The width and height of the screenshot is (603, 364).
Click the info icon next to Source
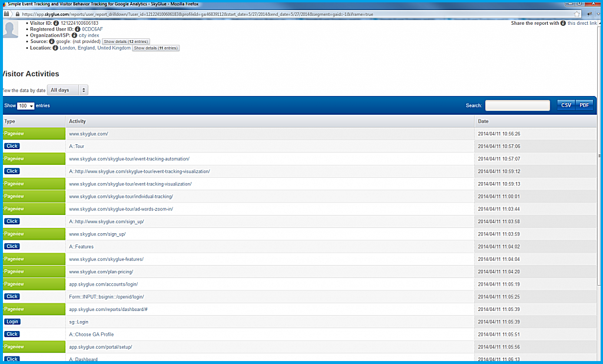tap(52, 42)
